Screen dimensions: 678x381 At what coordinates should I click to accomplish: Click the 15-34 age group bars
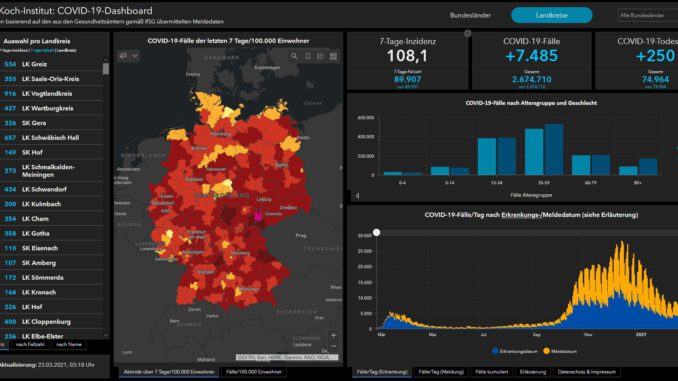[497, 157]
